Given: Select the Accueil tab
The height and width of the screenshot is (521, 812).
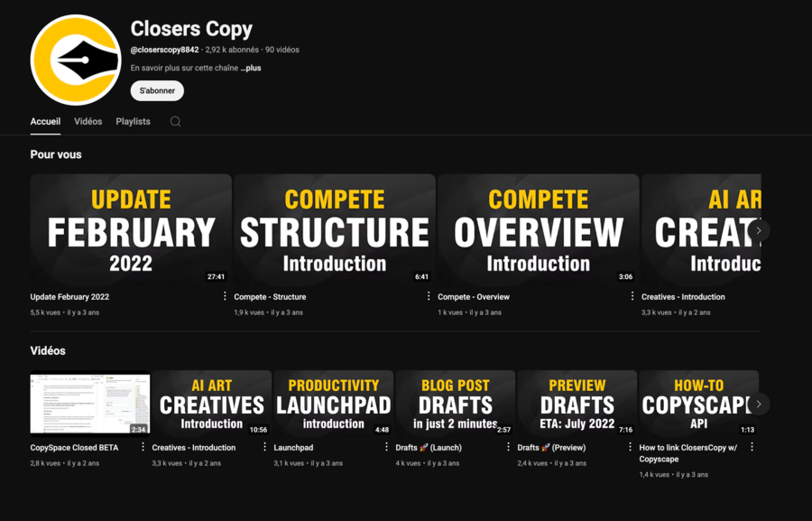Looking at the screenshot, I should pyautogui.click(x=45, y=120).
